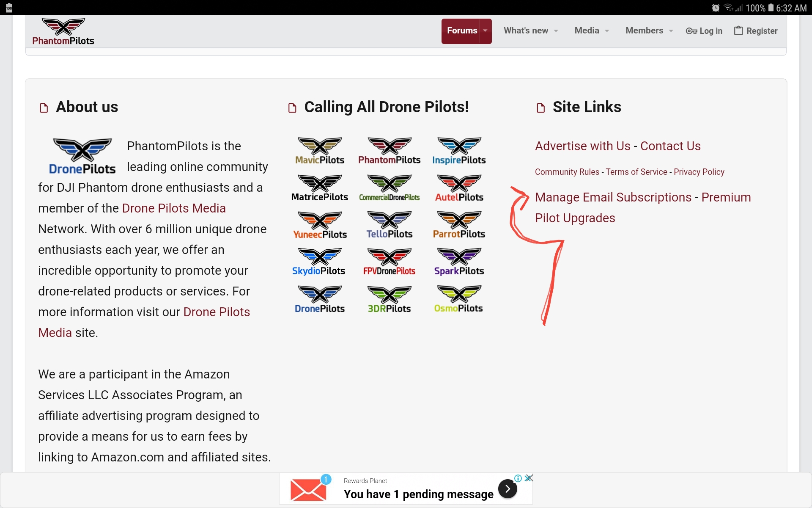Tap the alarm icon in status bar
This screenshot has width=812, height=508.
[x=716, y=8]
